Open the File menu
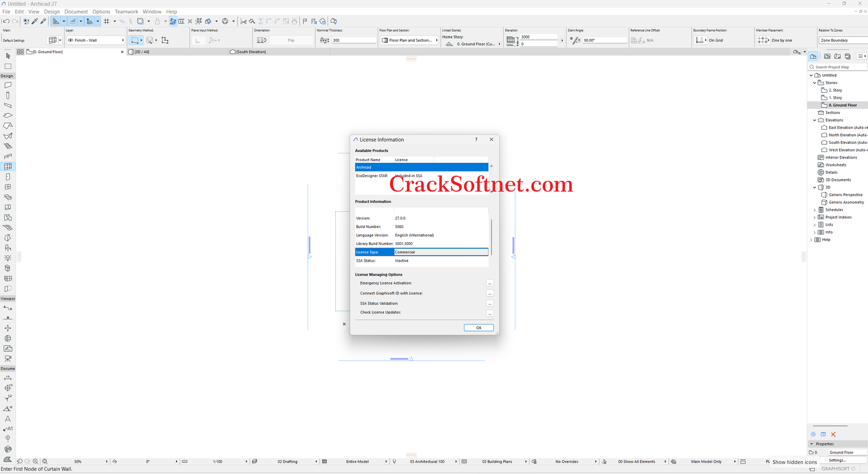Viewport: 868px width, 474px height. 6,11
